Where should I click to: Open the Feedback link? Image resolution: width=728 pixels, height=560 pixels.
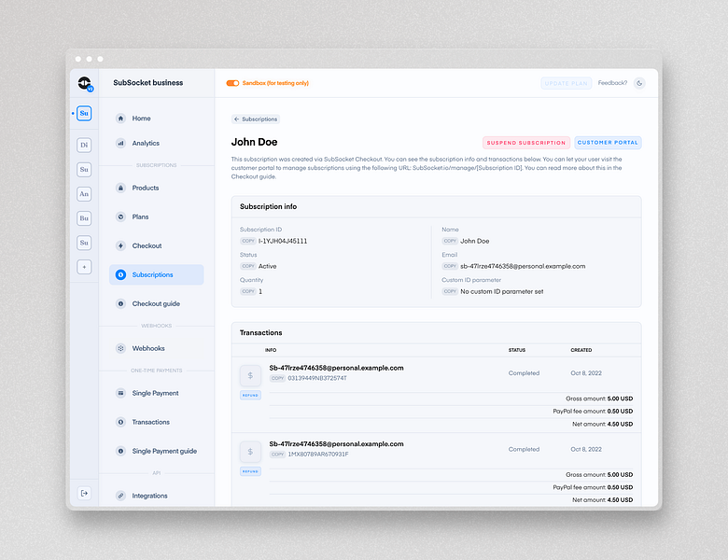tap(612, 83)
